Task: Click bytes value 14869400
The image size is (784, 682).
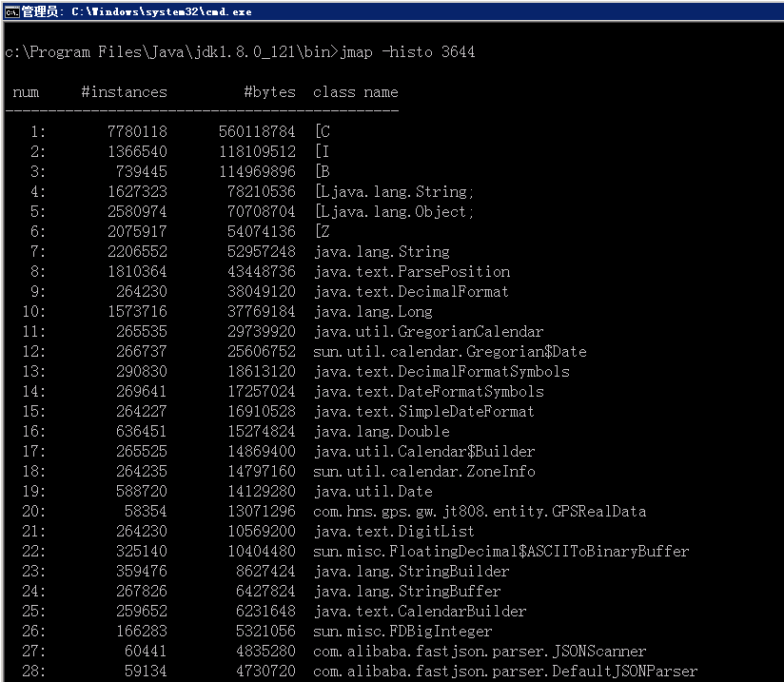Action: coord(262,452)
